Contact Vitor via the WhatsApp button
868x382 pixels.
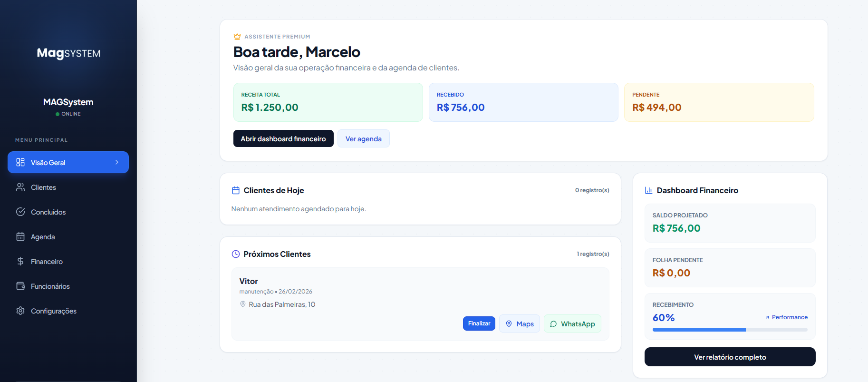[x=572, y=323]
